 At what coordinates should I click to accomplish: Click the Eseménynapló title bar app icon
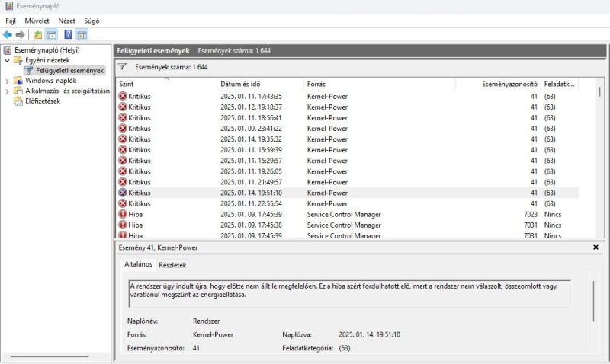(x=8, y=6)
